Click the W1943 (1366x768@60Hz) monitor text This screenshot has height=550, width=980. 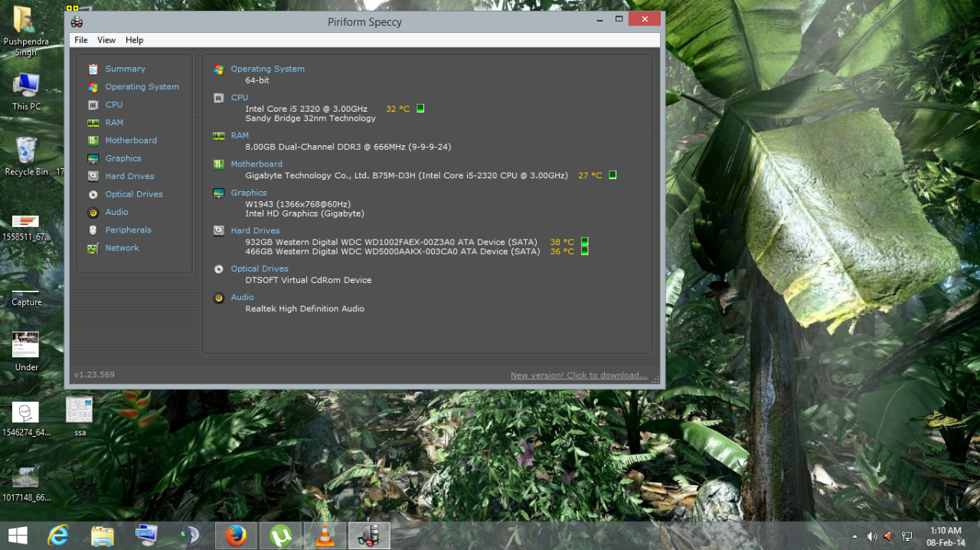[x=298, y=204]
